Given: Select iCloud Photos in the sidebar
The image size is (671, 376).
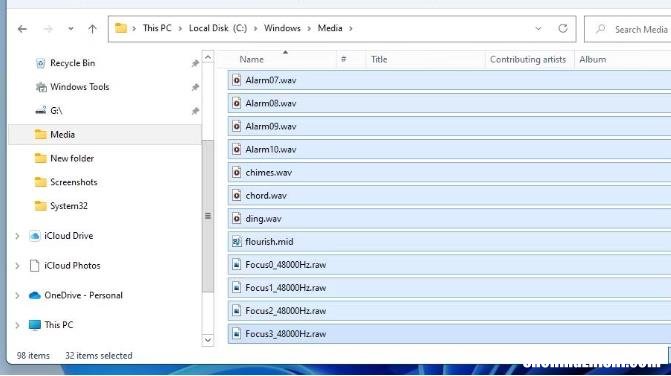Looking at the screenshot, I should (72, 266).
